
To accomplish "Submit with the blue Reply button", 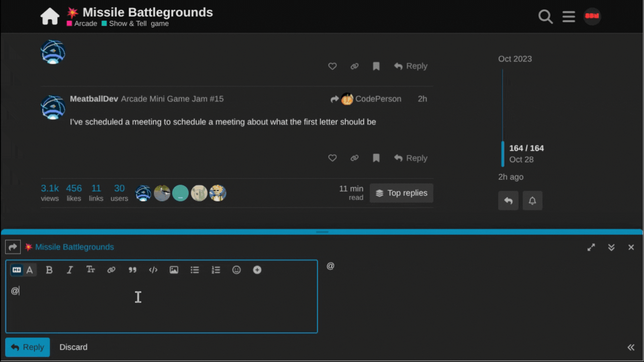I will pyautogui.click(x=28, y=347).
